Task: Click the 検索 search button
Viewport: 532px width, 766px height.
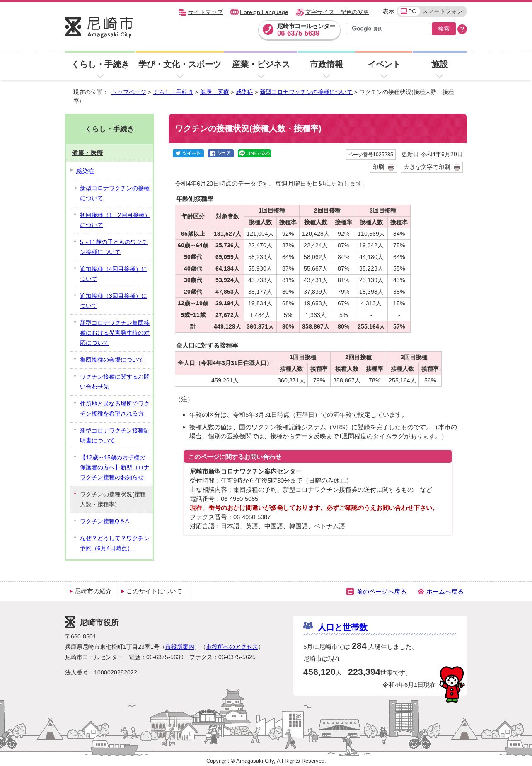Action: tap(443, 29)
